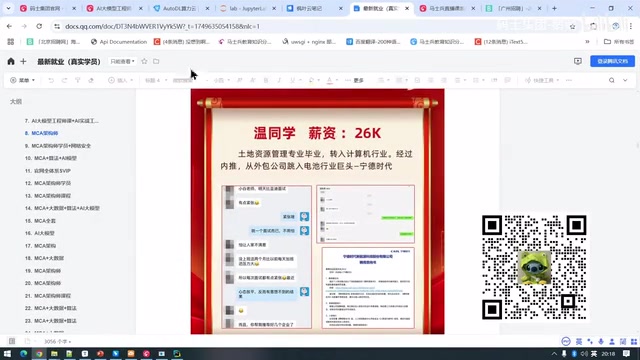The image size is (640, 360).
Task: Click the blue 登录腾讯文档 login button
Action: (x=612, y=61)
